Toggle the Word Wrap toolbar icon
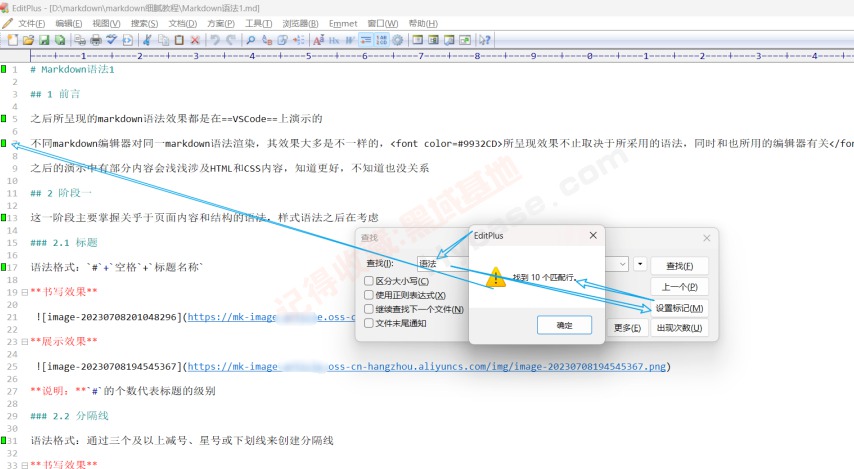Viewport: 854px width, 469px height. point(349,40)
